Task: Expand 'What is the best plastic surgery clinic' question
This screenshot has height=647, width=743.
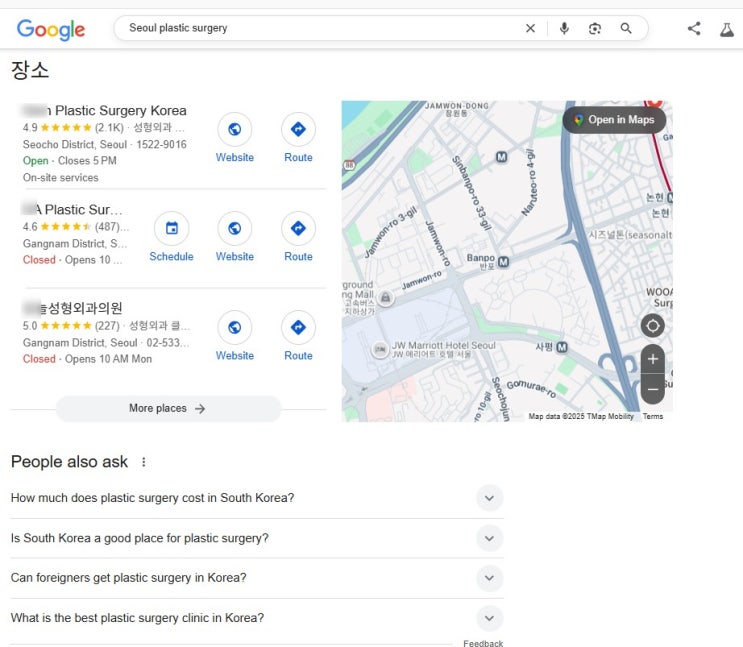Action: click(x=489, y=618)
